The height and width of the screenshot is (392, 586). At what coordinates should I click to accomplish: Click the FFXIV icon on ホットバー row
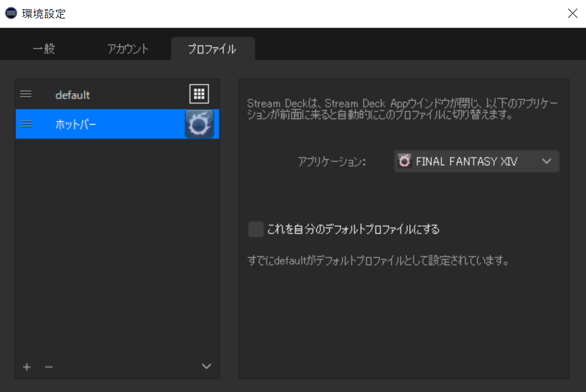(x=198, y=124)
